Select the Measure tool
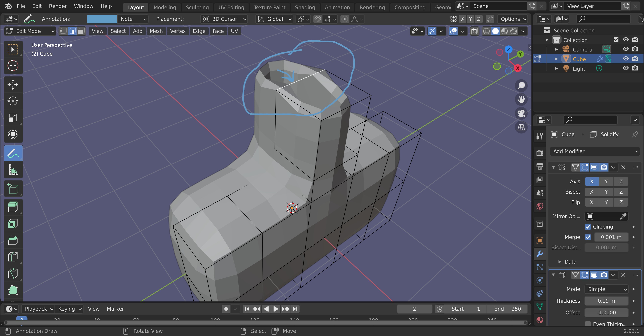The width and height of the screenshot is (644, 336). [x=13, y=170]
